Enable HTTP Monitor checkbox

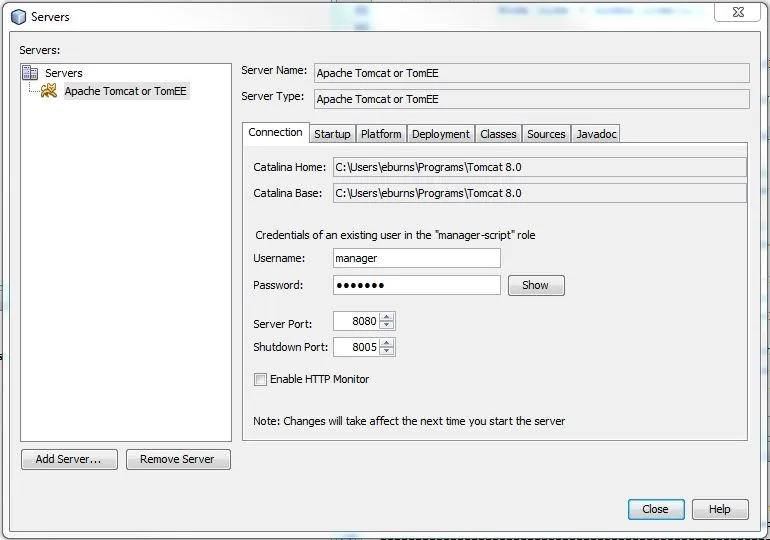(260, 379)
